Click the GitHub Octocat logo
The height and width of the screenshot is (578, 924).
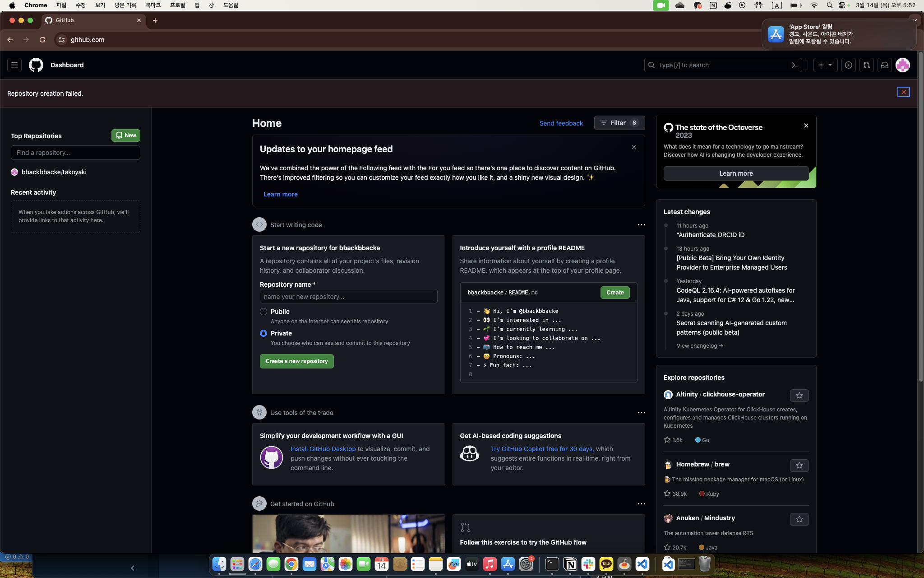(x=36, y=65)
